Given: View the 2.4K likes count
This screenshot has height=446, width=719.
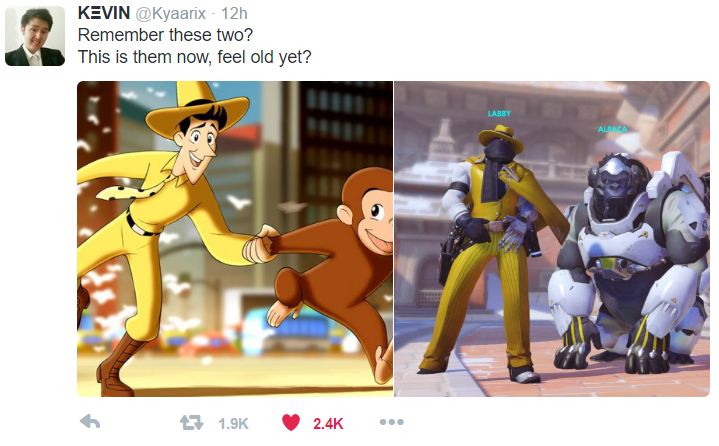Looking at the screenshot, I should [x=328, y=424].
